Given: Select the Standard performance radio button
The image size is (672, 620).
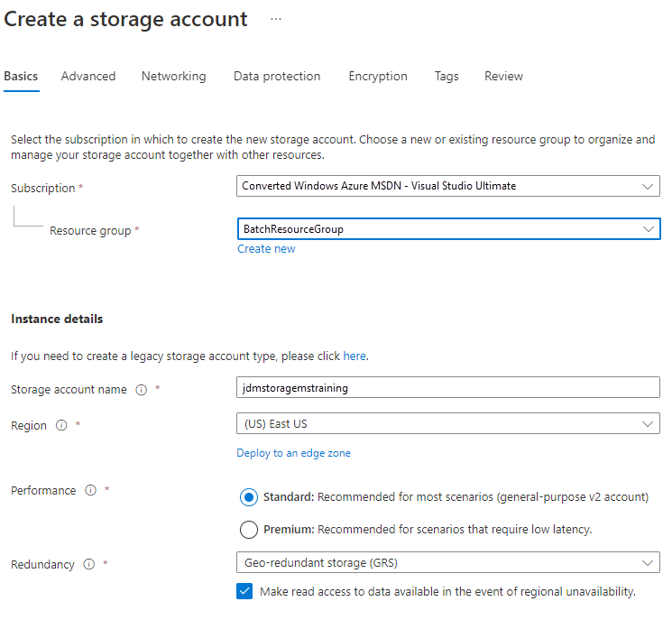Looking at the screenshot, I should [x=249, y=497].
